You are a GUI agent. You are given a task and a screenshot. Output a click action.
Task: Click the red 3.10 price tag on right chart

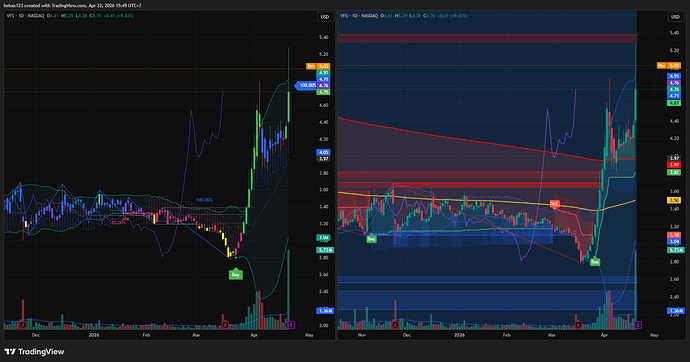[x=674, y=235]
